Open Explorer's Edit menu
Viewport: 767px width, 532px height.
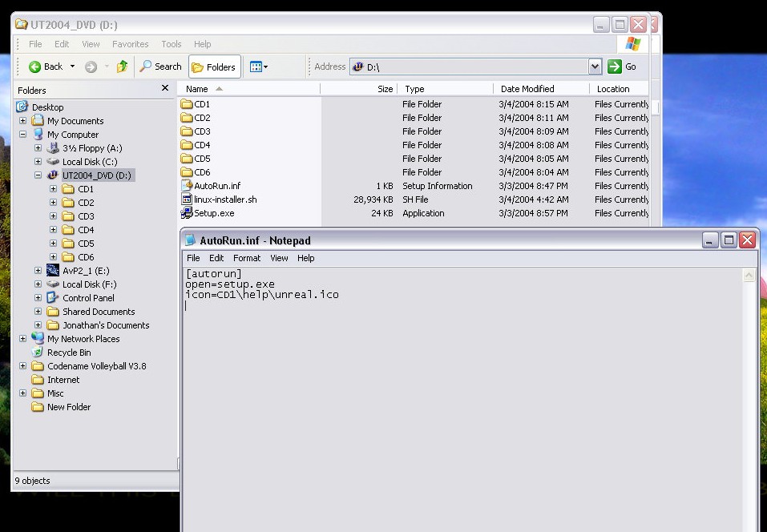point(62,44)
